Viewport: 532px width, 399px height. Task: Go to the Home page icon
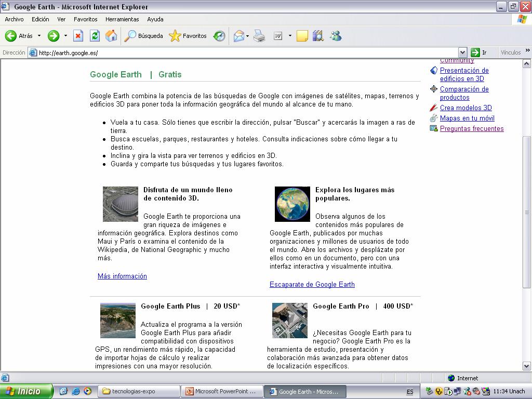pos(111,36)
